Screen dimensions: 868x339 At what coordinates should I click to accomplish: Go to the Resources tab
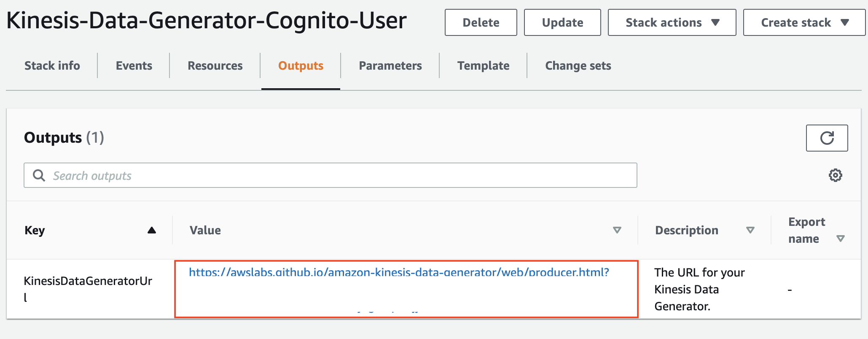(x=215, y=65)
